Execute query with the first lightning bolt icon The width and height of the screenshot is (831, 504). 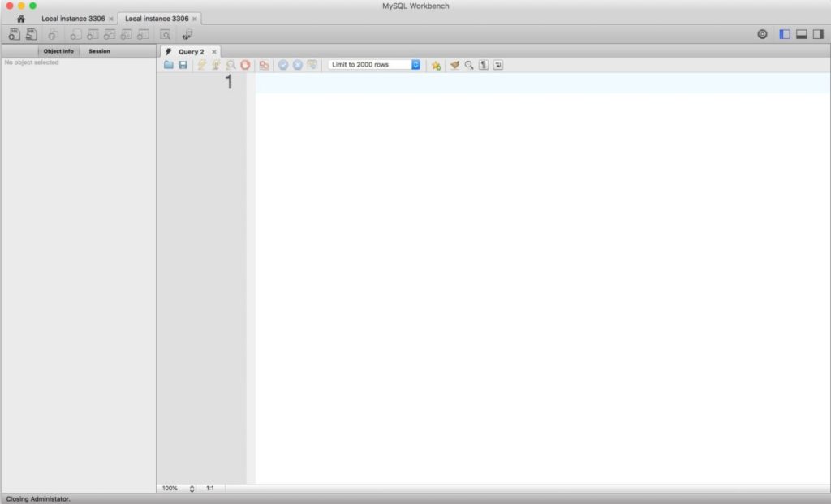202,65
